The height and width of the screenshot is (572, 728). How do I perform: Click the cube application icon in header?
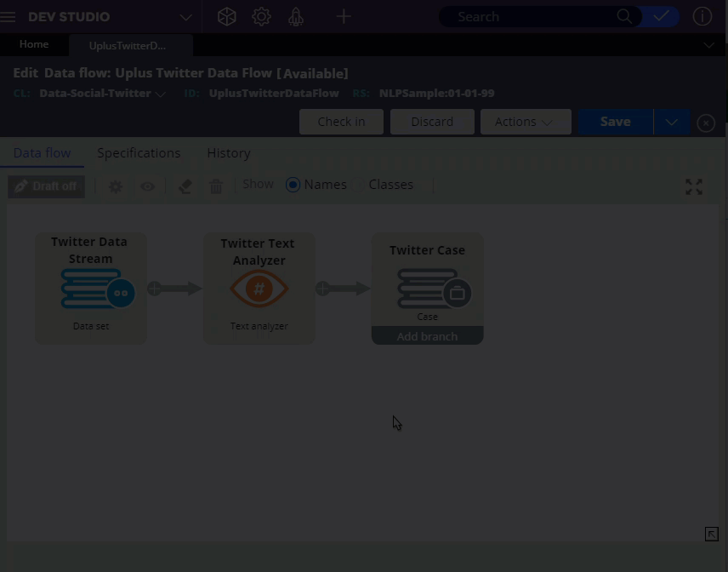coord(226,17)
